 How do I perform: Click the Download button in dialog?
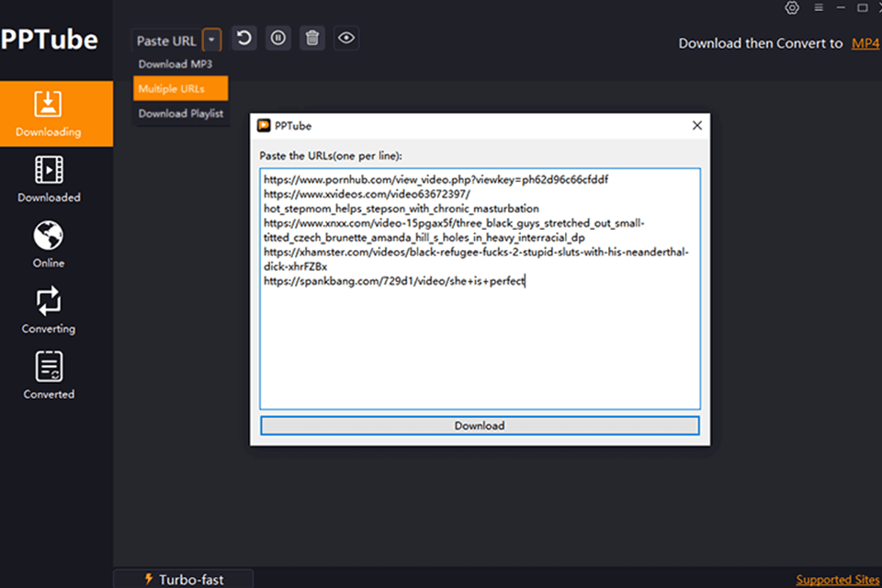[480, 425]
